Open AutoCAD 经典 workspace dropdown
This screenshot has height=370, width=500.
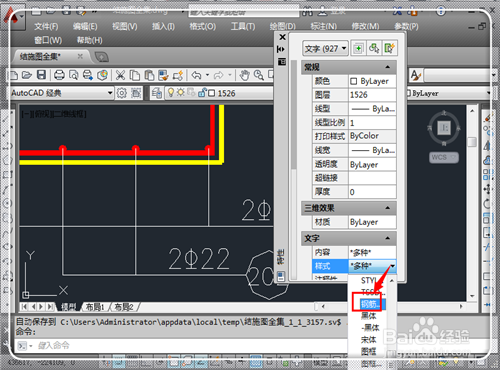[62, 93]
